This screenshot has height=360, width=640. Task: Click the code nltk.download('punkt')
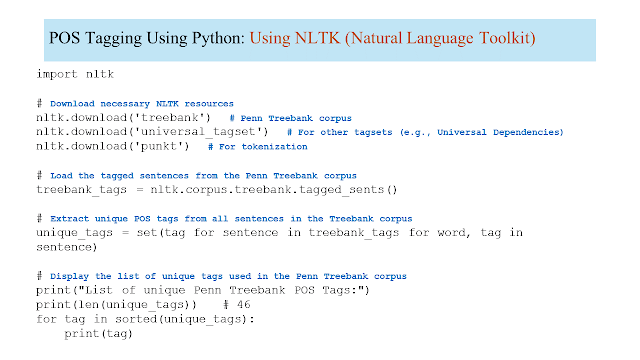(113, 147)
